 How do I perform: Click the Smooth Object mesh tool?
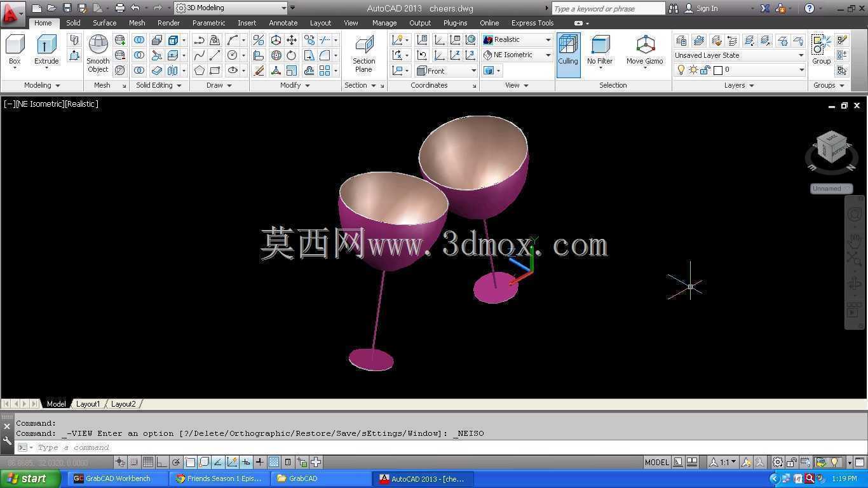pyautogui.click(x=98, y=54)
